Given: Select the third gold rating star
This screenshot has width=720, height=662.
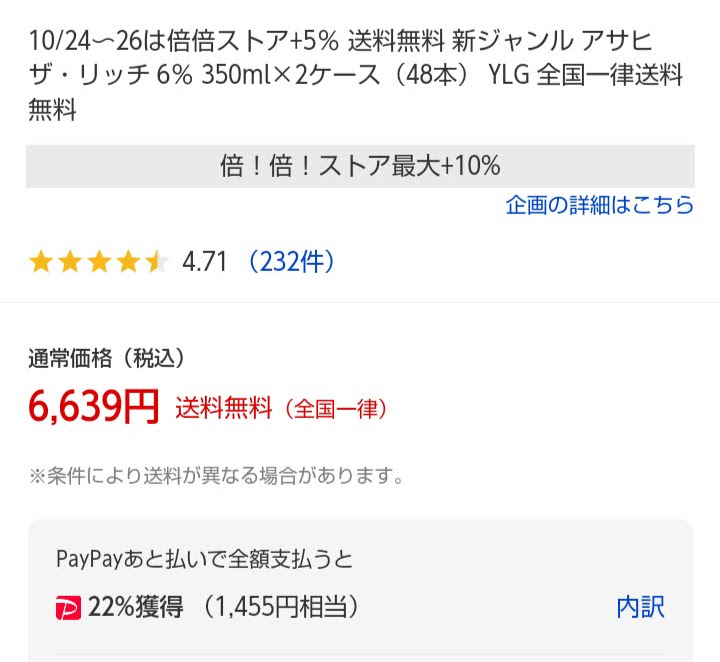Looking at the screenshot, I should pyautogui.click(x=99, y=262).
